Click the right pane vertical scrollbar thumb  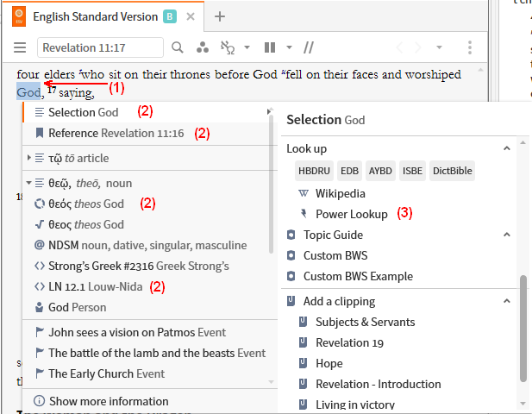point(523,329)
